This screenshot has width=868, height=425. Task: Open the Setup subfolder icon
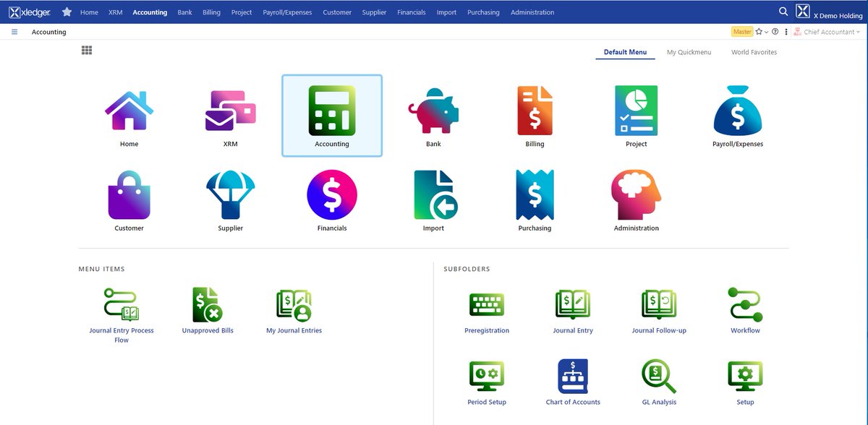click(745, 376)
